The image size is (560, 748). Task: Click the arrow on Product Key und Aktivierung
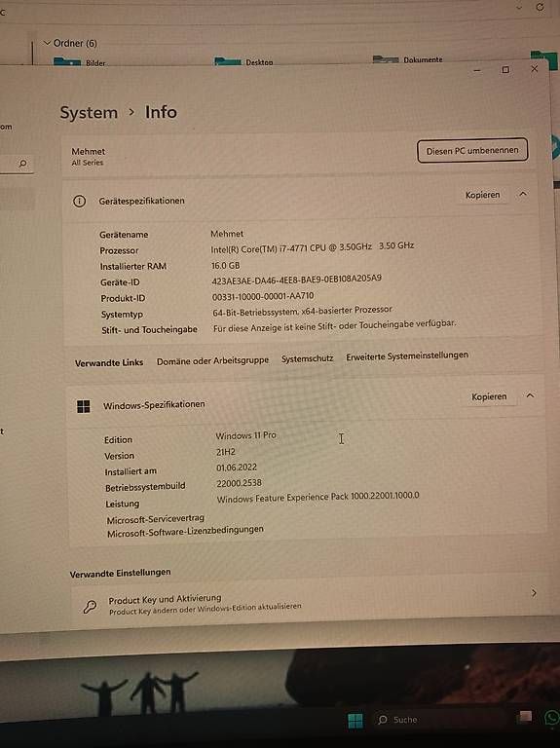coord(534,592)
